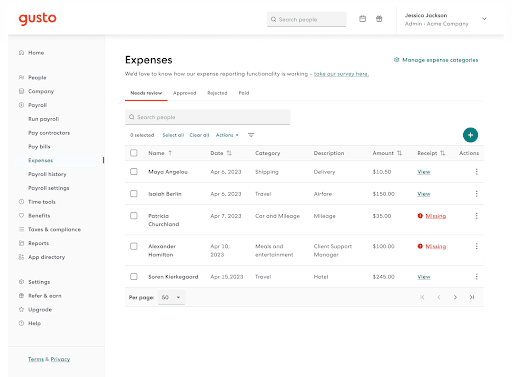Switch to the Rejected tab
Viewport: 512px width, 377px height.
217,93
